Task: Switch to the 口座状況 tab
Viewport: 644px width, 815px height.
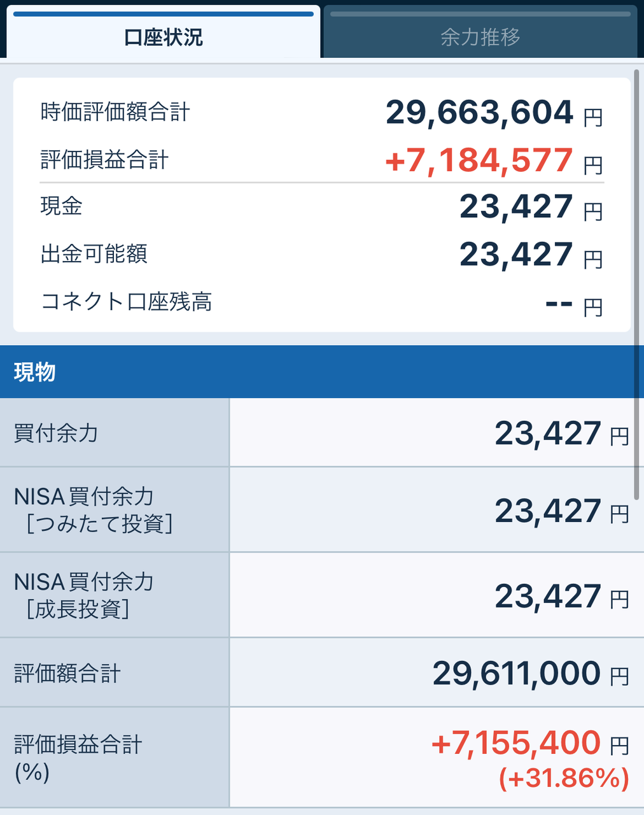Action: tap(164, 37)
